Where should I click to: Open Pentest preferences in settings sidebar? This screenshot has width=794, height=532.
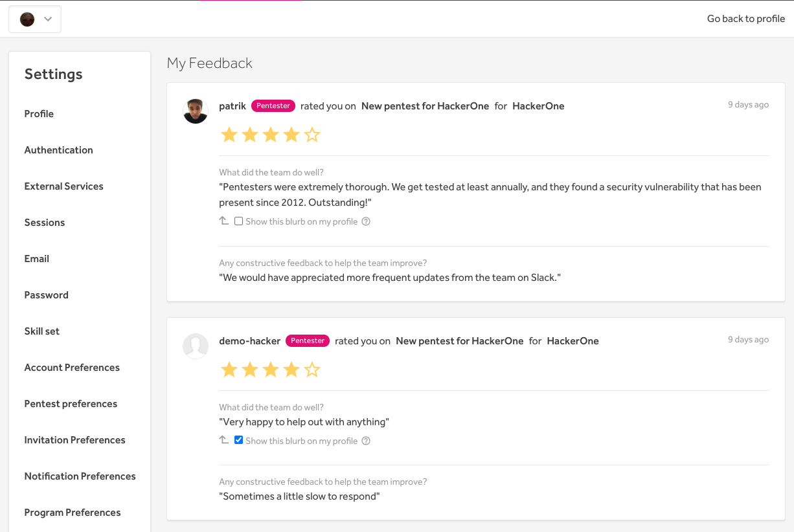(71, 404)
